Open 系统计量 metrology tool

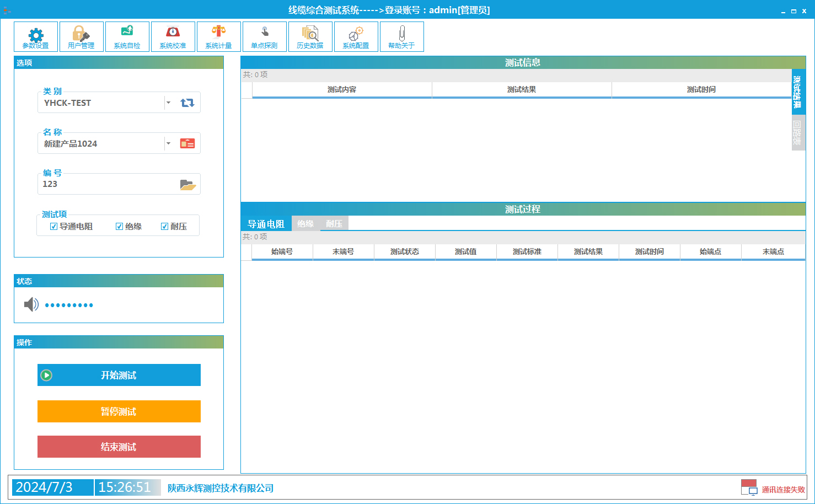point(219,36)
